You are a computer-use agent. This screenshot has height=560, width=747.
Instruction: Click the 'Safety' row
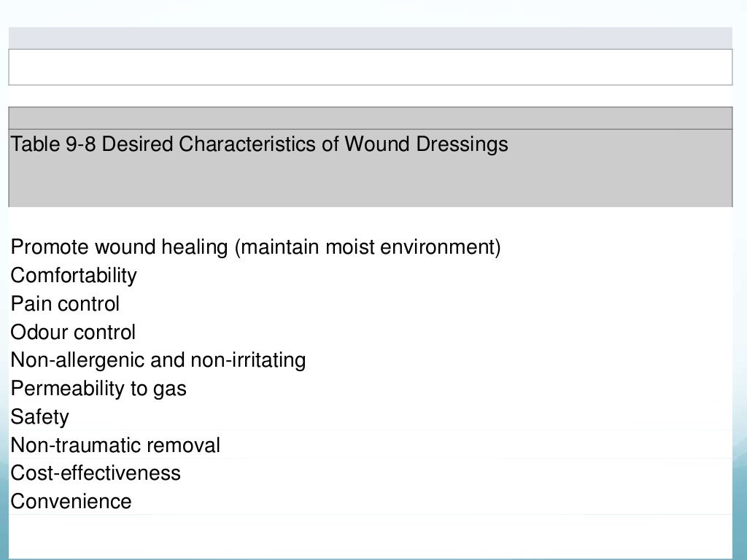39,417
